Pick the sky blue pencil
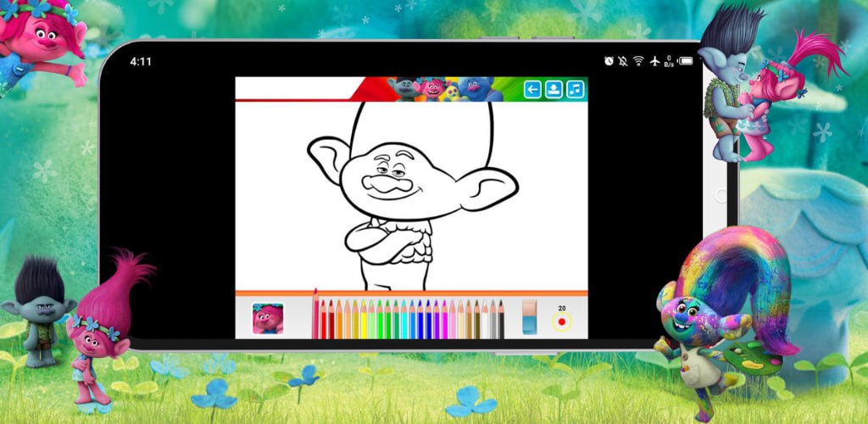Image resolution: width=868 pixels, height=424 pixels. [x=413, y=320]
